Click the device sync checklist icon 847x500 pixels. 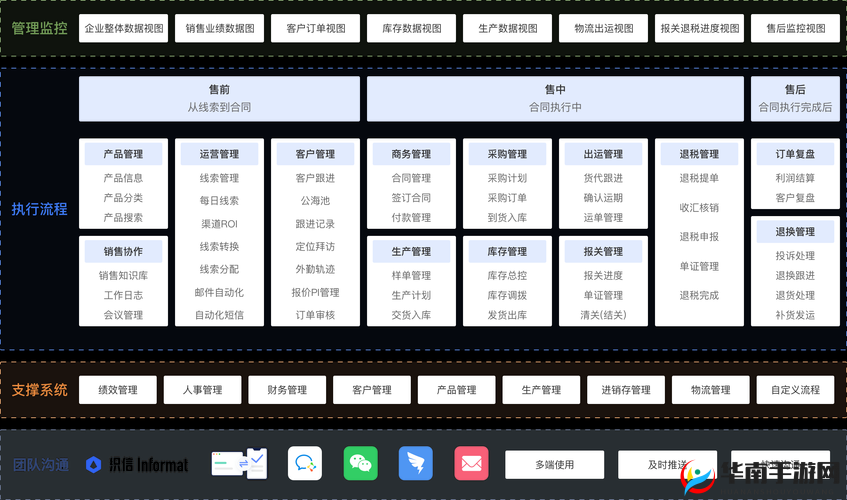(x=240, y=464)
